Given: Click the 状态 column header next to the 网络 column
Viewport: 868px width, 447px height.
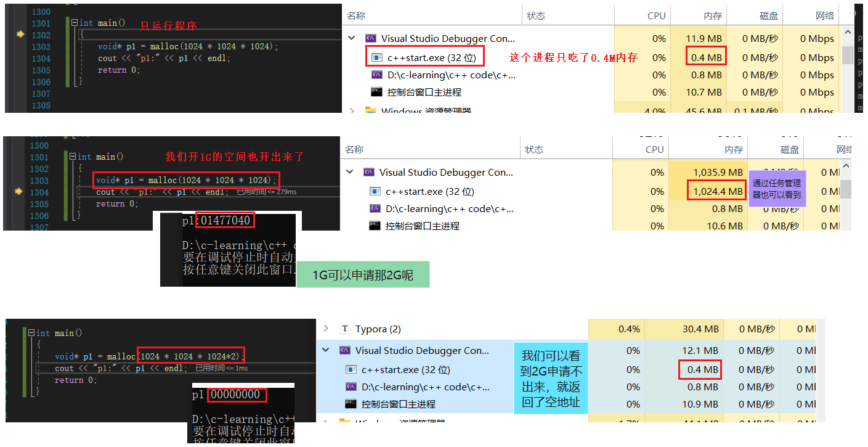Looking at the screenshot, I should [537, 16].
